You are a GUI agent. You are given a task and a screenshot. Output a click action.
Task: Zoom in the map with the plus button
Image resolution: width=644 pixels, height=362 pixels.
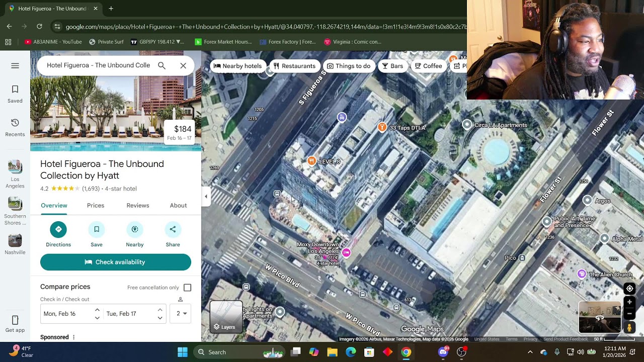629,302
